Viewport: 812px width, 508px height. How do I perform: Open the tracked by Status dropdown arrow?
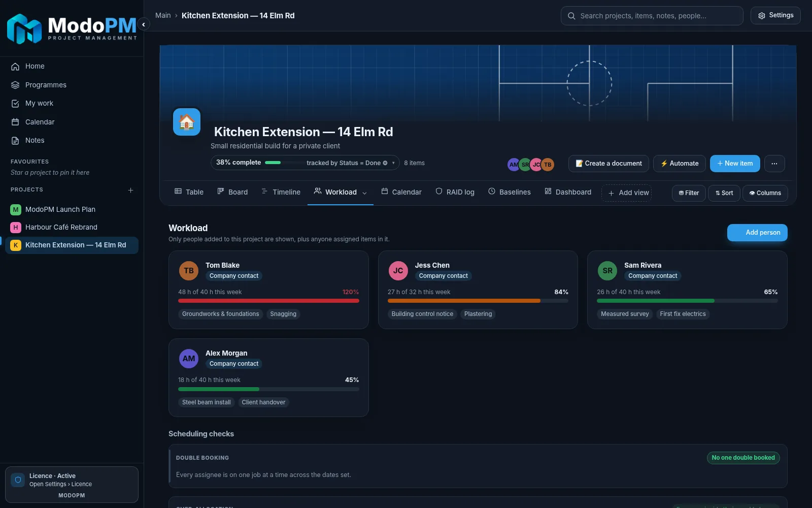point(393,163)
